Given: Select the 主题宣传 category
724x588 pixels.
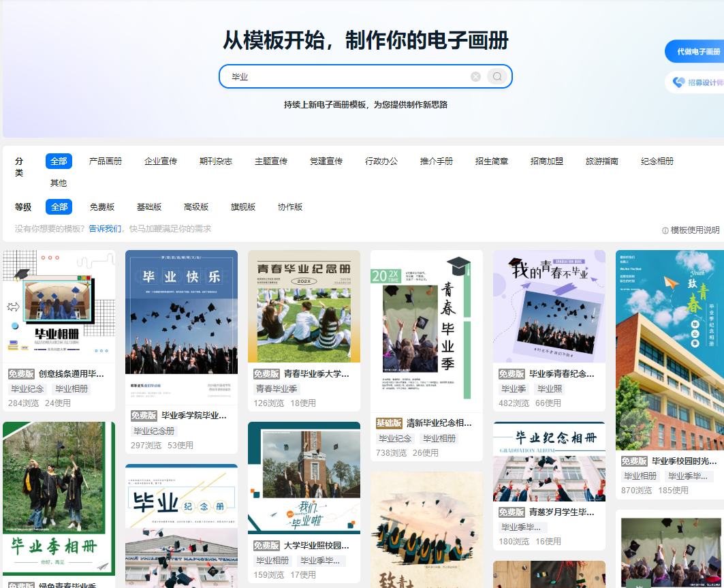Looking at the screenshot, I should pyautogui.click(x=271, y=161).
